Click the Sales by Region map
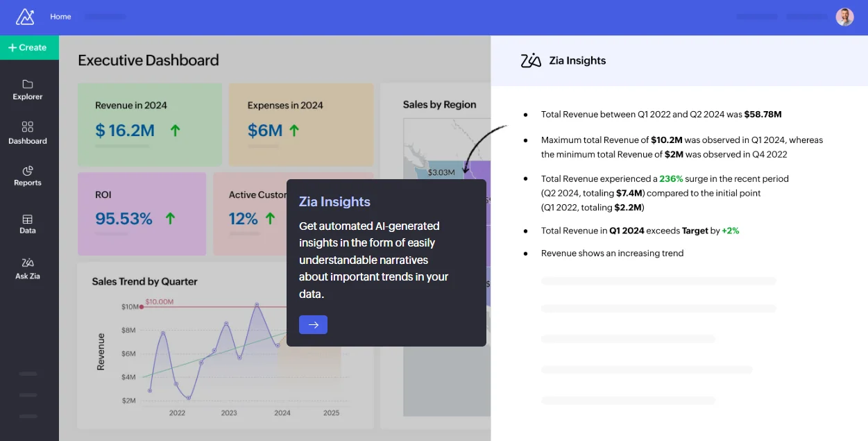868x441 pixels. coord(437,153)
